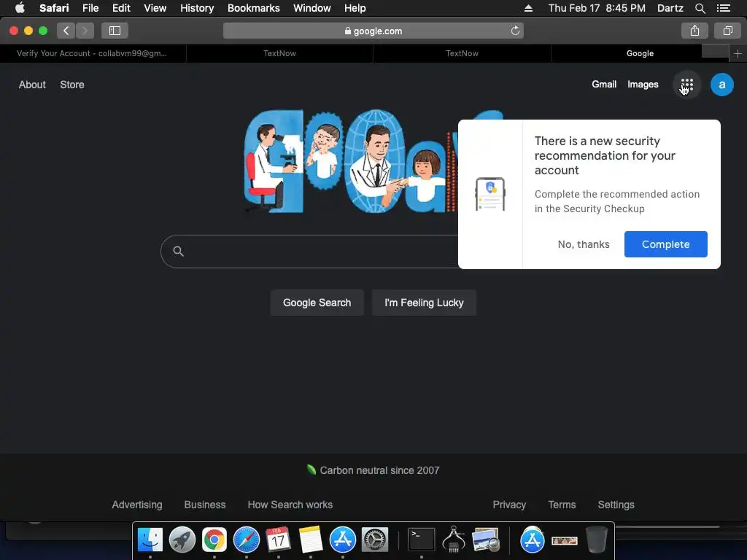Screen dimensions: 747x560
Task: Open How Search works link
Action: 290,505
